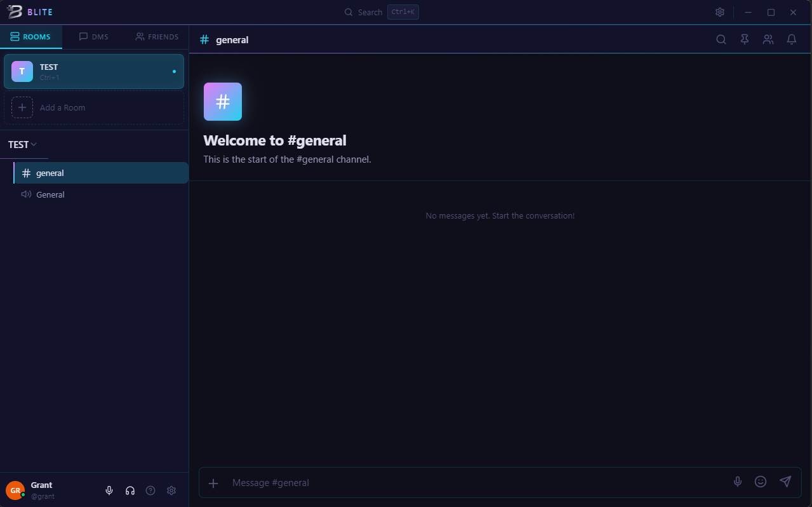Image resolution: width=812 pixels, height=507 pixels.
Task: Focus the Message #general input field
Action: coord(476,483)
